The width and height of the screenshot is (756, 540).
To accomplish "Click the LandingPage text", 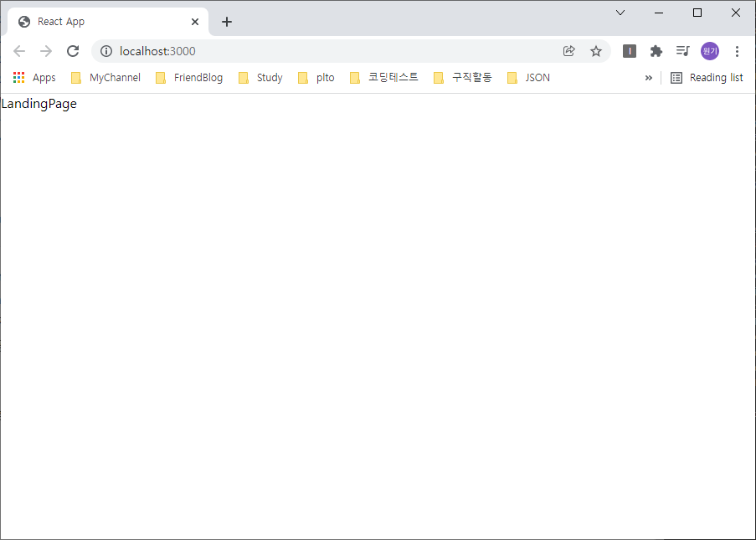I will point(39,104).
